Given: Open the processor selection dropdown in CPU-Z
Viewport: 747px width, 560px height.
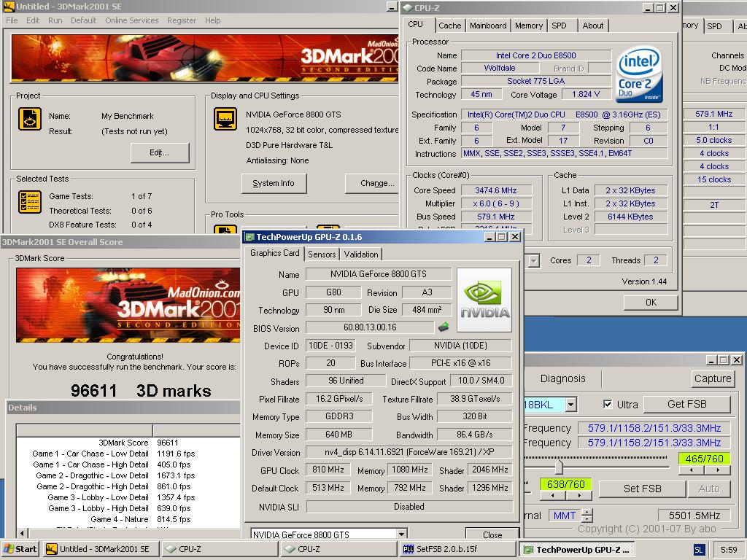Looking at the screenshot, I should [533, 260].
